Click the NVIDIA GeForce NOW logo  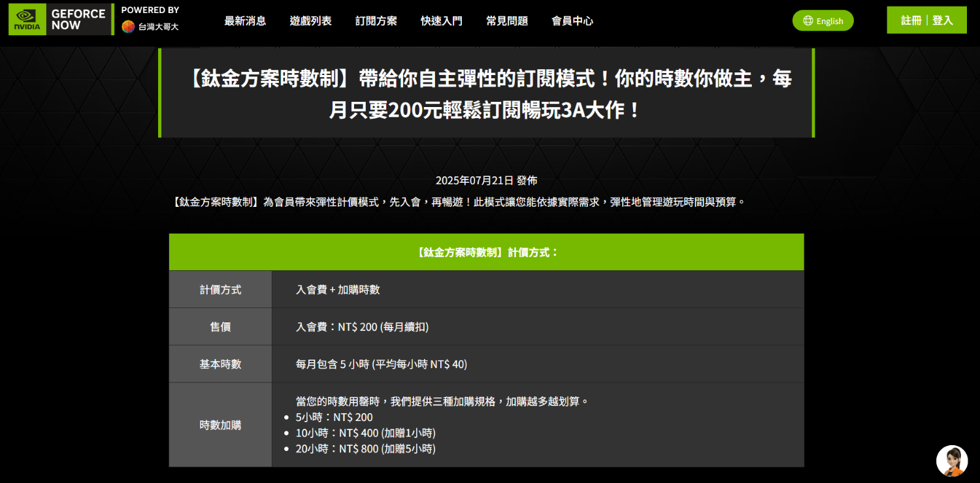60,20
